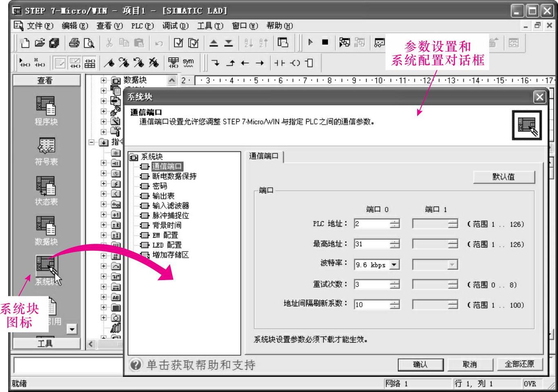Click the 单击获取帮助和支持 help link
558x392 pixels.
click(x=192, y=365)
